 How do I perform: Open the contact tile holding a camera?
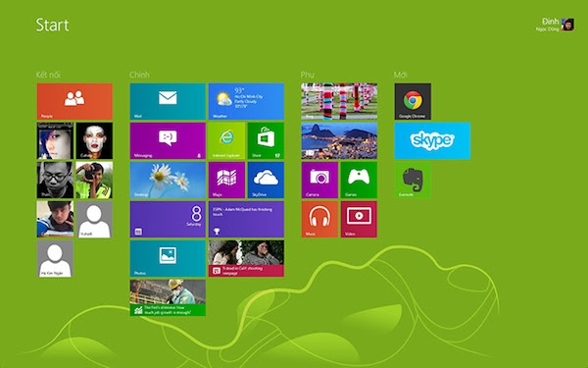(94, 180)
